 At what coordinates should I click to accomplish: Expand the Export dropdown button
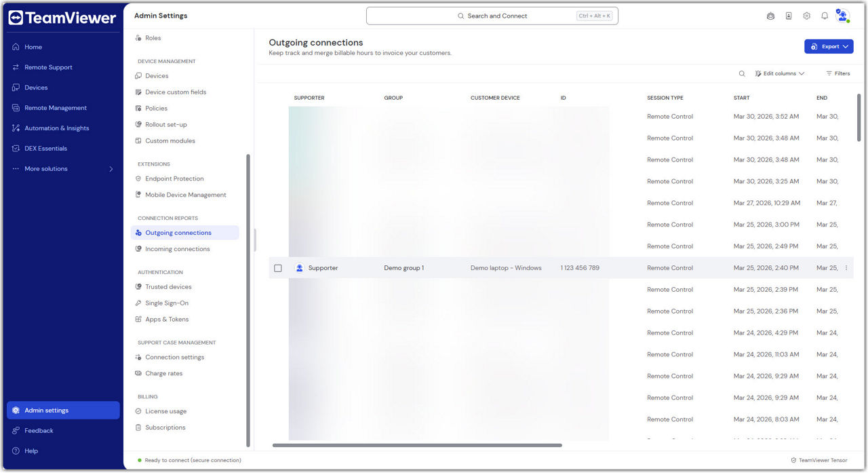click(829, 47)
